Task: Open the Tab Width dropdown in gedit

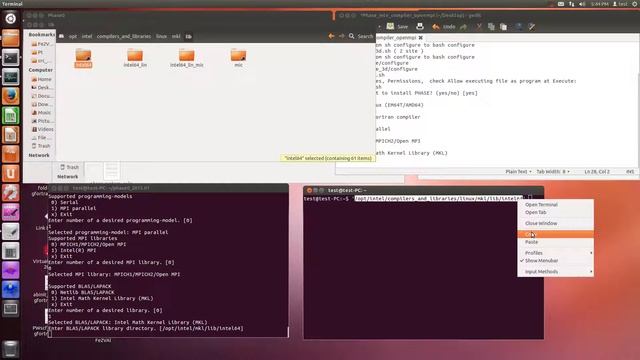Action: (553, 172)
